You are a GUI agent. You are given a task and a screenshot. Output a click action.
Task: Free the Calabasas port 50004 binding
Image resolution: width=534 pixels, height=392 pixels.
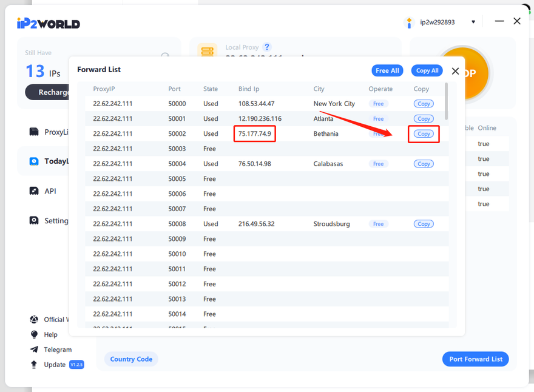(x=378, y=164)
